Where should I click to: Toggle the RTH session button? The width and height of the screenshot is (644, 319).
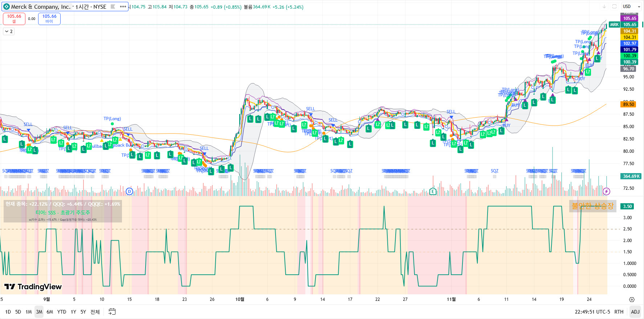pyautogui.click(x=619, y=312)
